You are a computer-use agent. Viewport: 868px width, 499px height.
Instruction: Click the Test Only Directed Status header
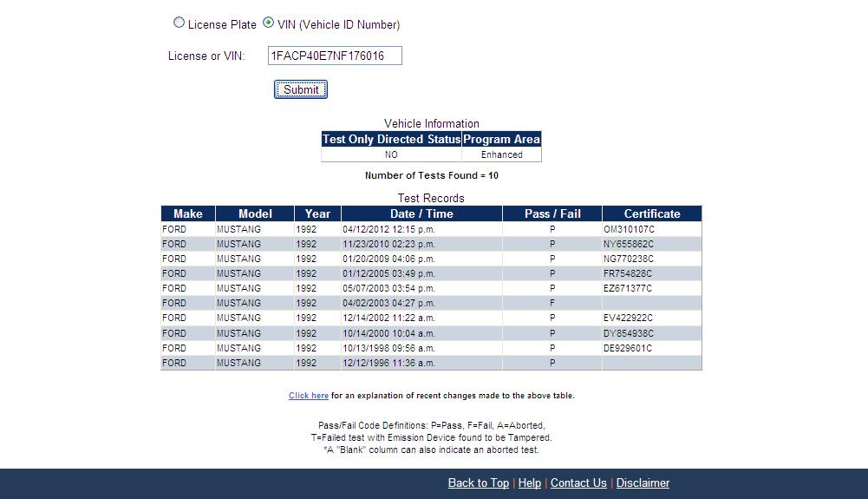[x=391, y=139]
